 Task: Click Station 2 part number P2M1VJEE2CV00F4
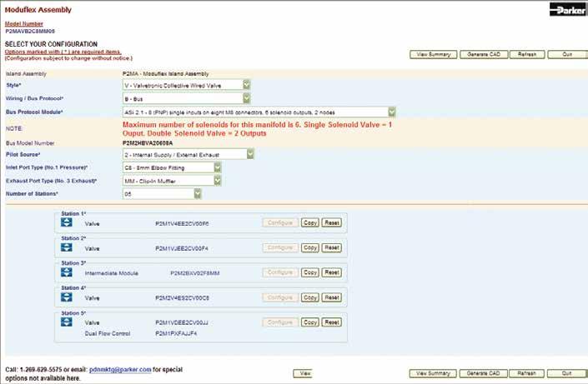182,248
